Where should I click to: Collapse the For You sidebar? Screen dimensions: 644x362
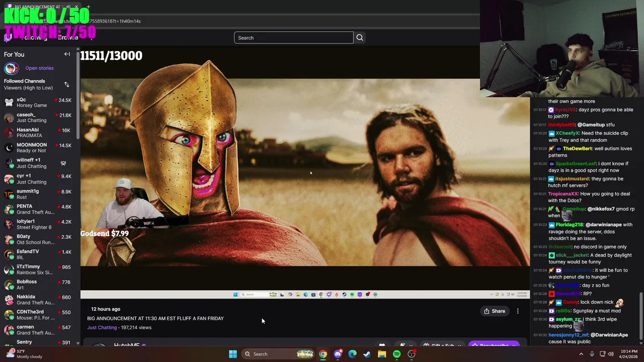tap(67, 54)
